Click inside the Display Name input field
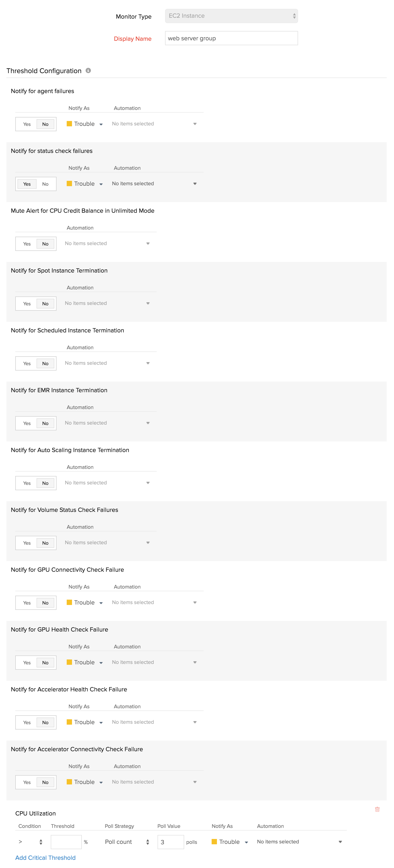Viewport: 394px width, 868px height. pos(231,38)
